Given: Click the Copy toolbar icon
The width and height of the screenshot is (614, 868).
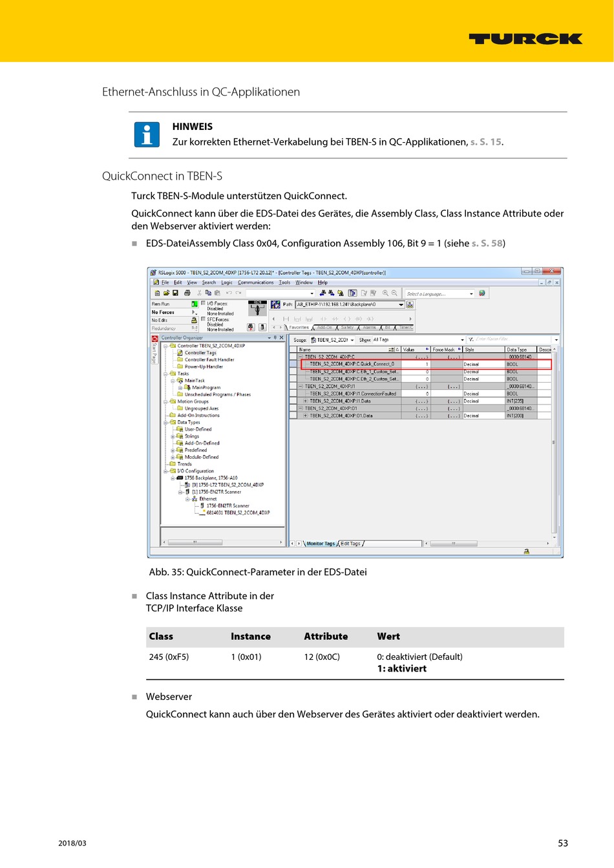Looking at the screenshot, I should (x=208, y=293).
